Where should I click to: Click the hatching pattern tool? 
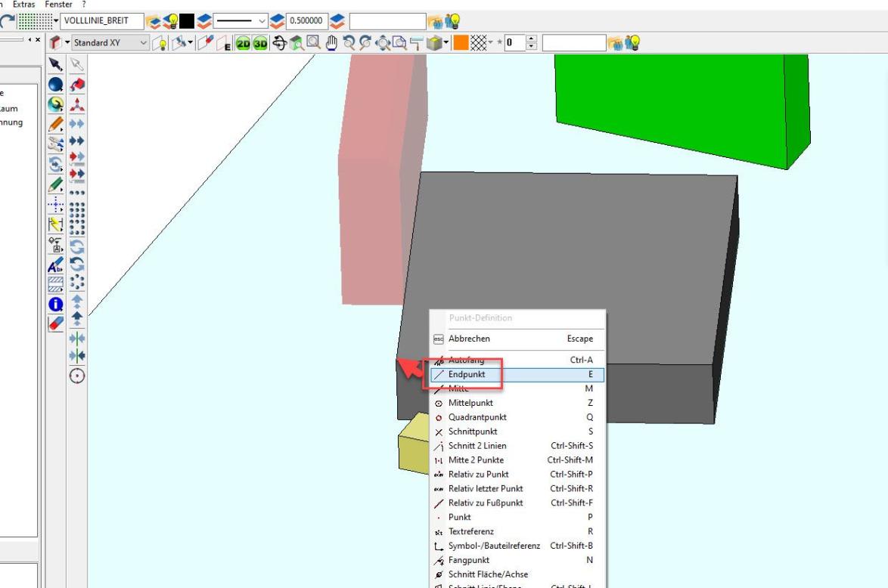point(56,284)
